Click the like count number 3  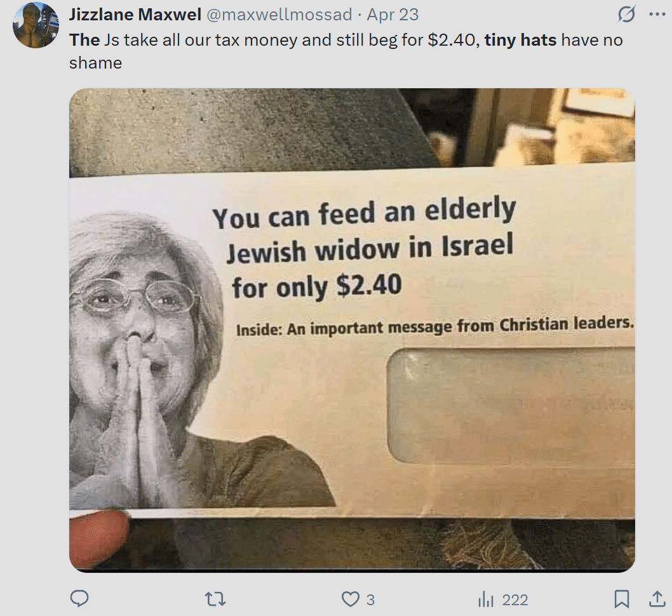coord(370,599)
